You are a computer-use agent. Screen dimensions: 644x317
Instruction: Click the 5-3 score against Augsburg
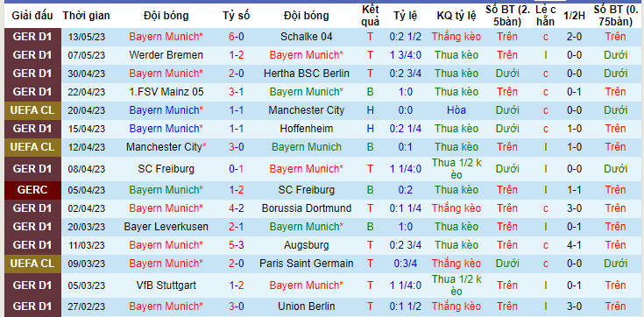(237, 245)
